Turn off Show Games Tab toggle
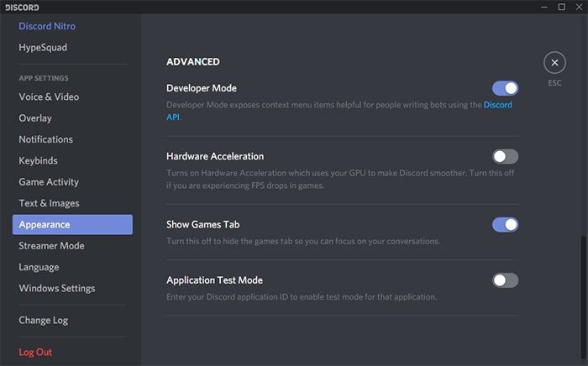 click(505, 224)
